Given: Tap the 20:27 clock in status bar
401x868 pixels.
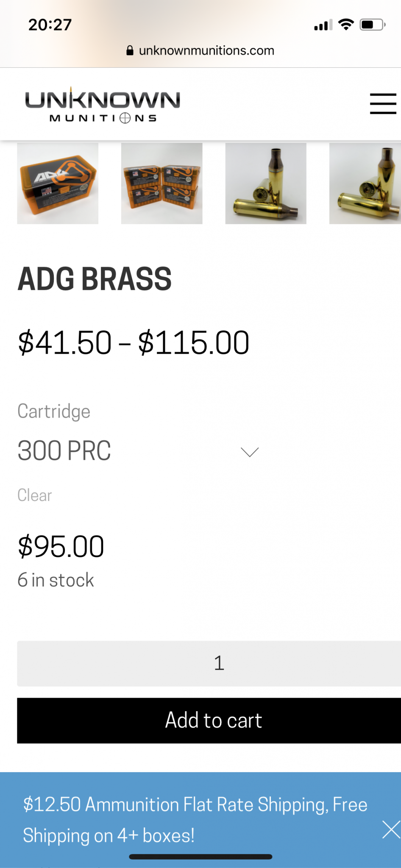Looking at the screenshot, I should 50,25.
